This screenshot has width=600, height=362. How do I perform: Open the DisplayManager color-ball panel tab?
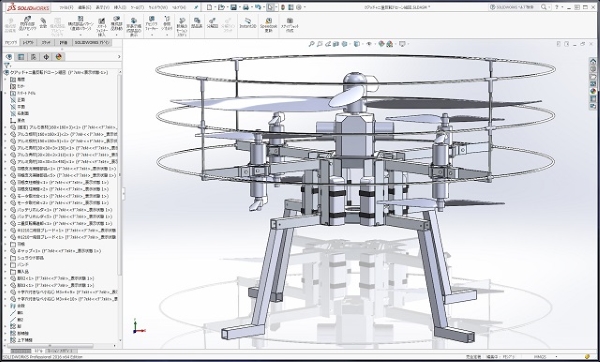(59, 57)
